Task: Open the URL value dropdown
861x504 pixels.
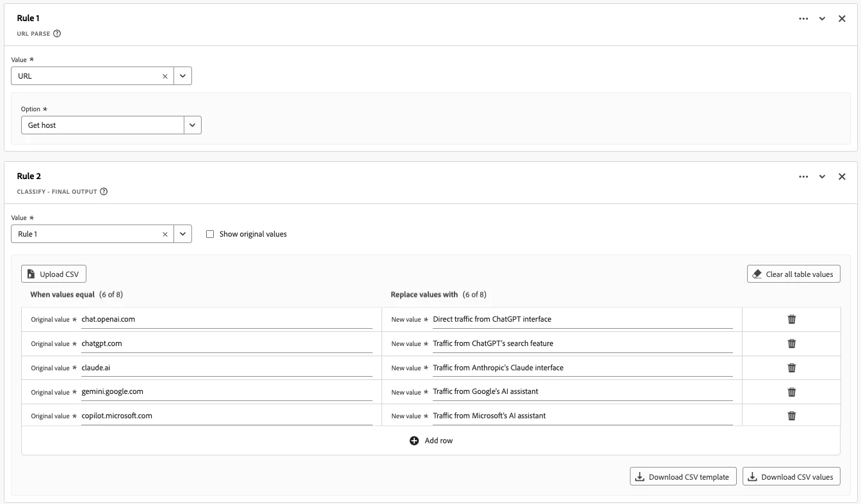Action: pyautogui.click(x=182, y=76)
